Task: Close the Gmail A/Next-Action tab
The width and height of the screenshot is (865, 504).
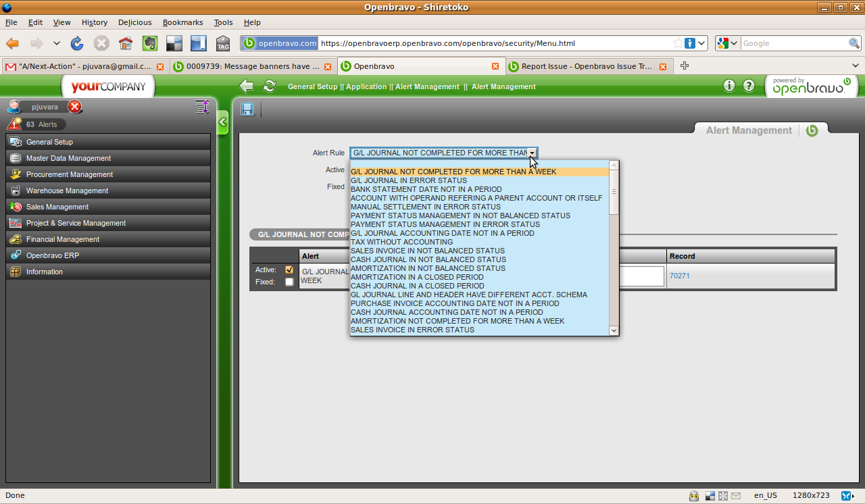Action: [x=160, y=67]
